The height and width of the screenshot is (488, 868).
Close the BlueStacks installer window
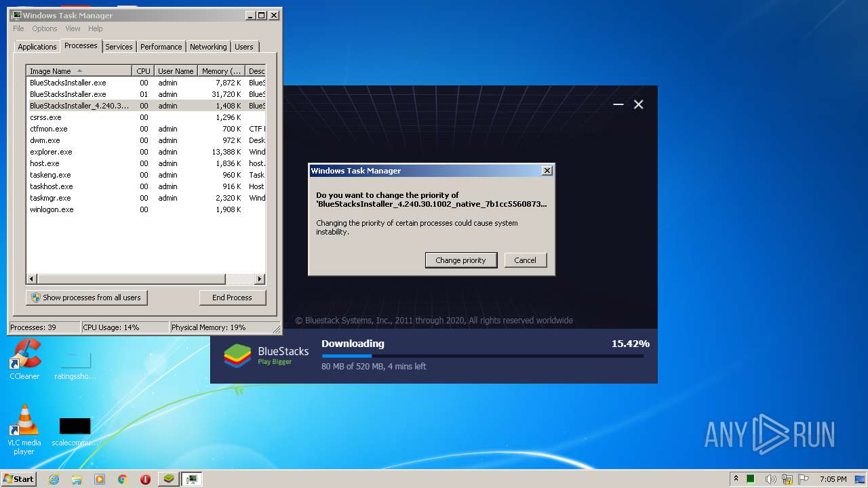tap(638, 104)
